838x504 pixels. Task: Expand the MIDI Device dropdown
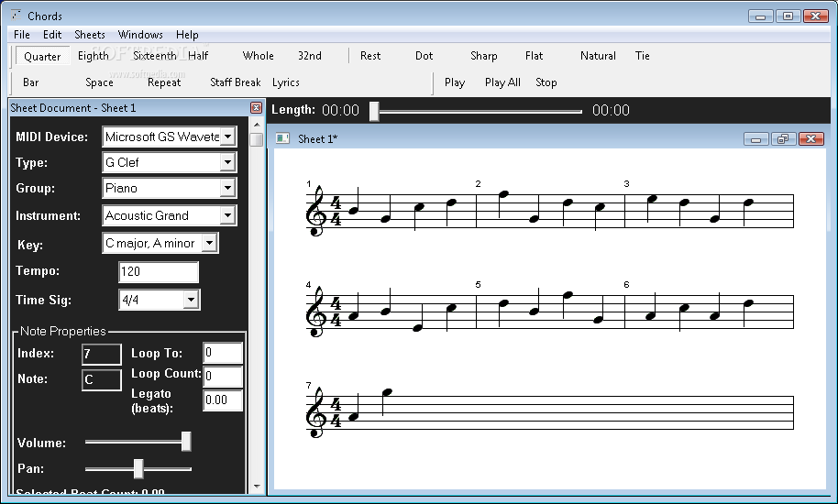[x=227, y=137]
